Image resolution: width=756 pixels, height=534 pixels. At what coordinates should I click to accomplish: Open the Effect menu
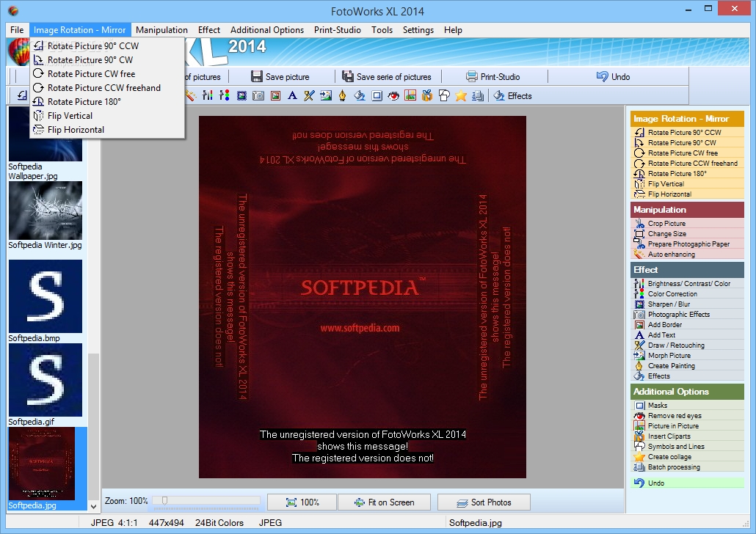point(208,30)
